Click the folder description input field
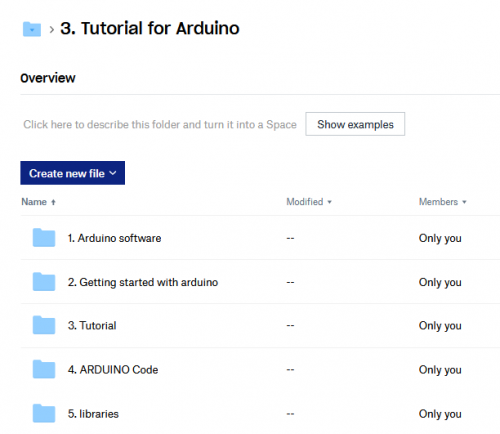 tap(160, 124)
